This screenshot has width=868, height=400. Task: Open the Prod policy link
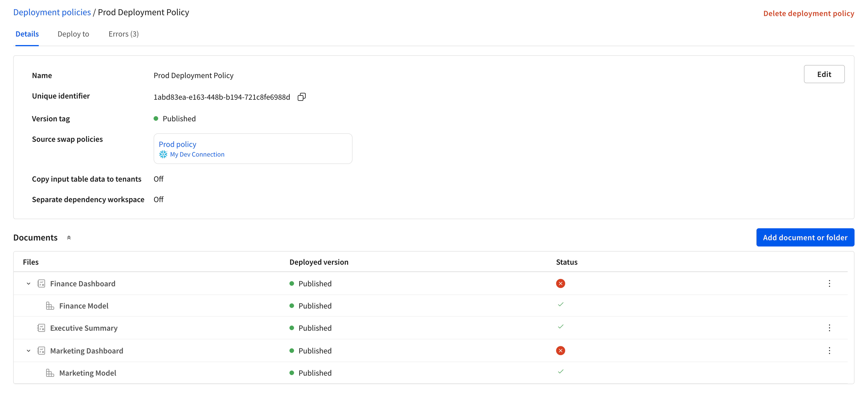click(x=177, y=144)
